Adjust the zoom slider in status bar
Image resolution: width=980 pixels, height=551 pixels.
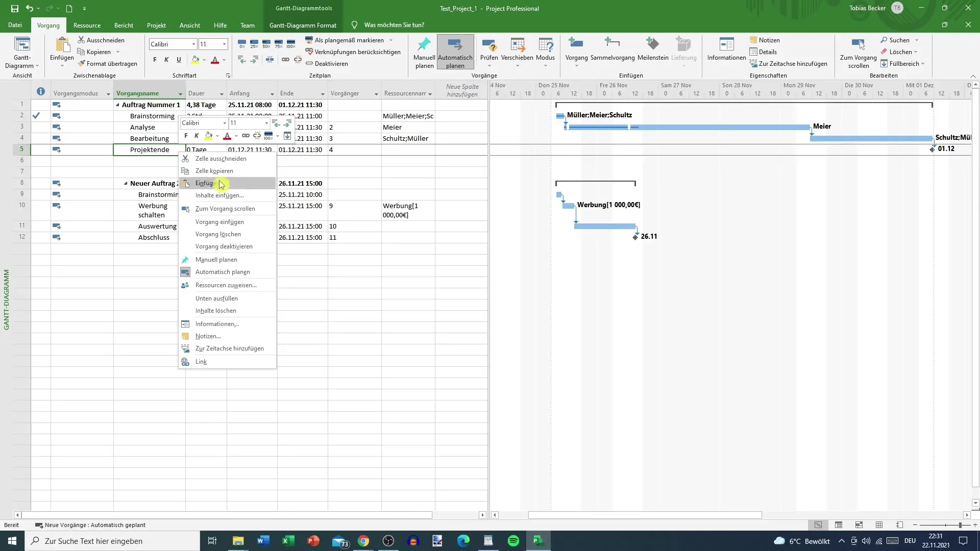960,525
